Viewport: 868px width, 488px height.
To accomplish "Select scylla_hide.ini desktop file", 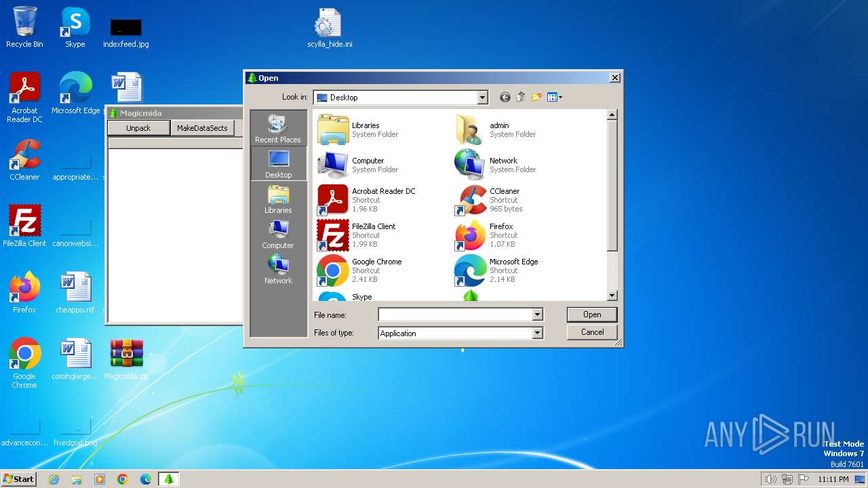I will coord(330,28).
